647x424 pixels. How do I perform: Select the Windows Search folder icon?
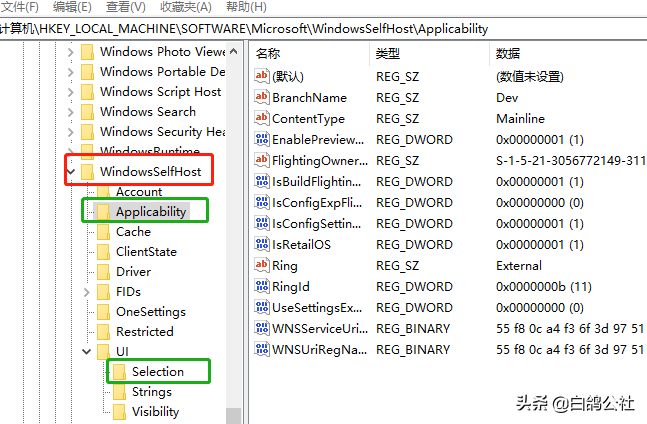pyautogui.click(x=87, y=112)
